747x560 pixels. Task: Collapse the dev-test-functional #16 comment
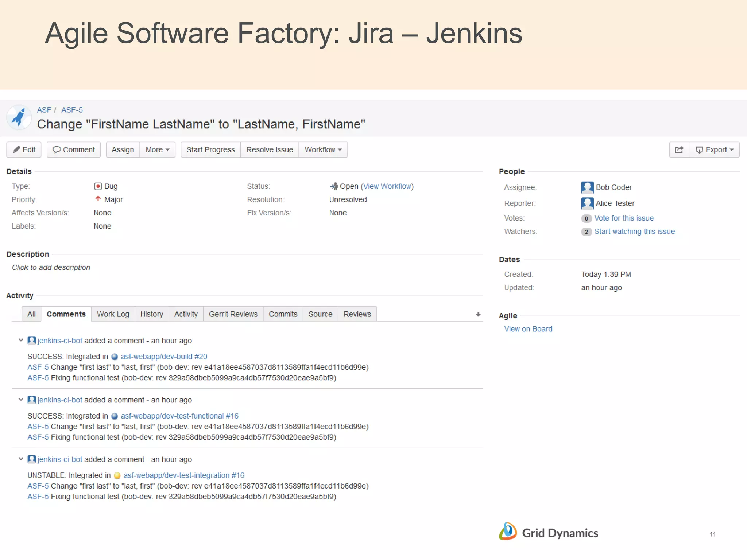coord(21,400)
